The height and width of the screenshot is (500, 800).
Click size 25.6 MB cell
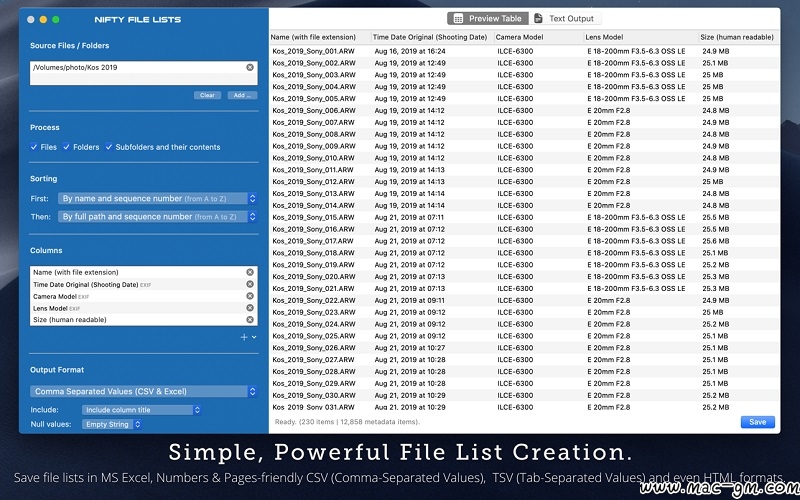(x=715, y=241)
